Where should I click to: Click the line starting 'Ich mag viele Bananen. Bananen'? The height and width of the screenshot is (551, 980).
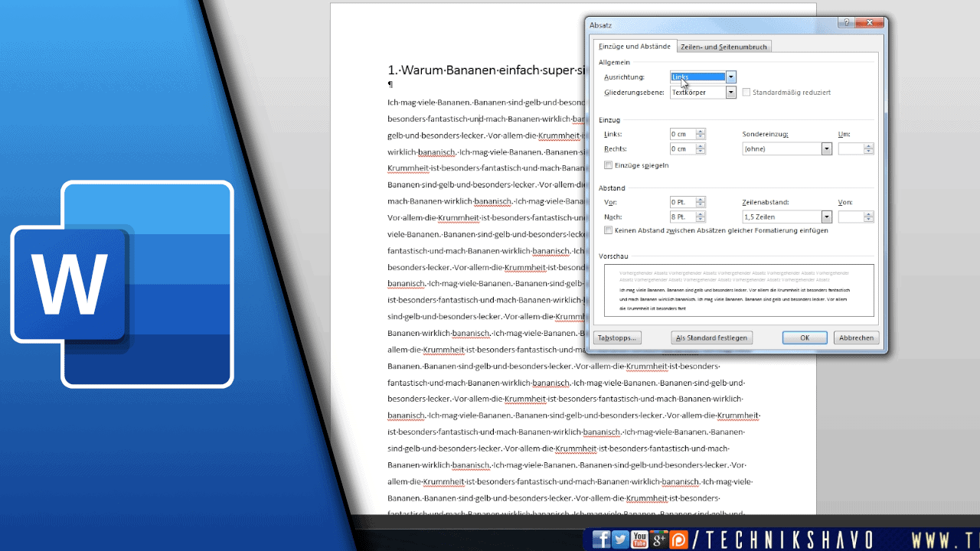point(487,103)
